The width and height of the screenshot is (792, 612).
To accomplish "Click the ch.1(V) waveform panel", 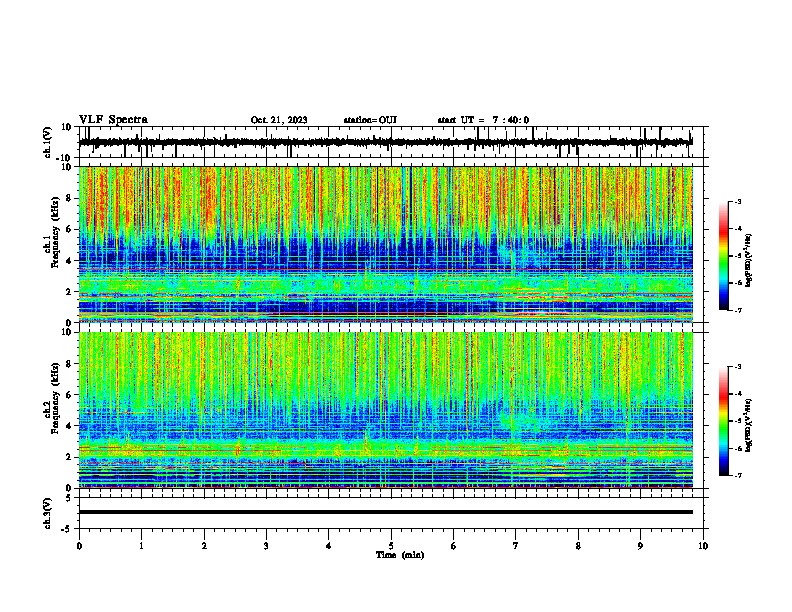I will [391, 142].
